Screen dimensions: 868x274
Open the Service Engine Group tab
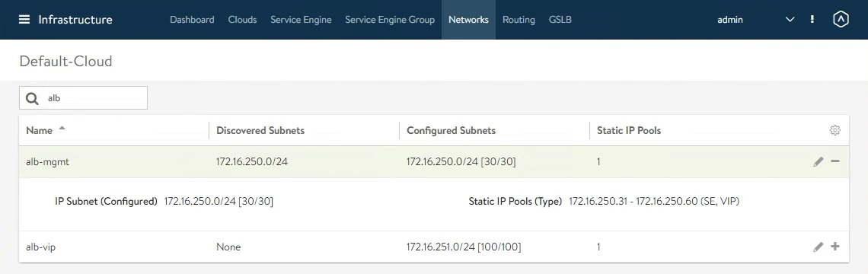pyautogui.click(x=390, y=19)
